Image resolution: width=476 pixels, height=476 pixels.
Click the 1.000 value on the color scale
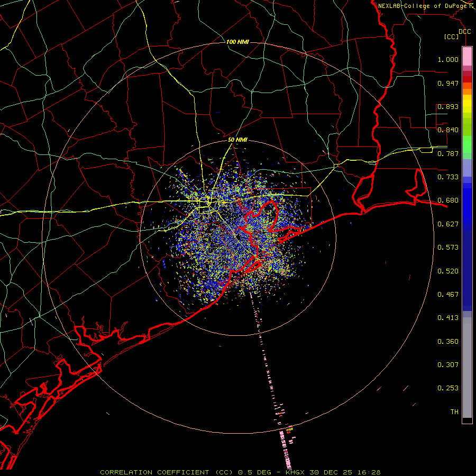[x=448, y=60]
